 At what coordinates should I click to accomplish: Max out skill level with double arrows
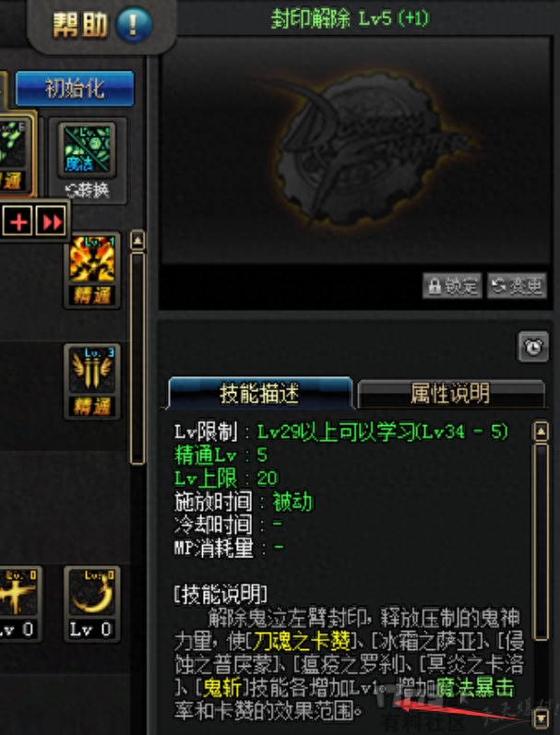(51, 221)
